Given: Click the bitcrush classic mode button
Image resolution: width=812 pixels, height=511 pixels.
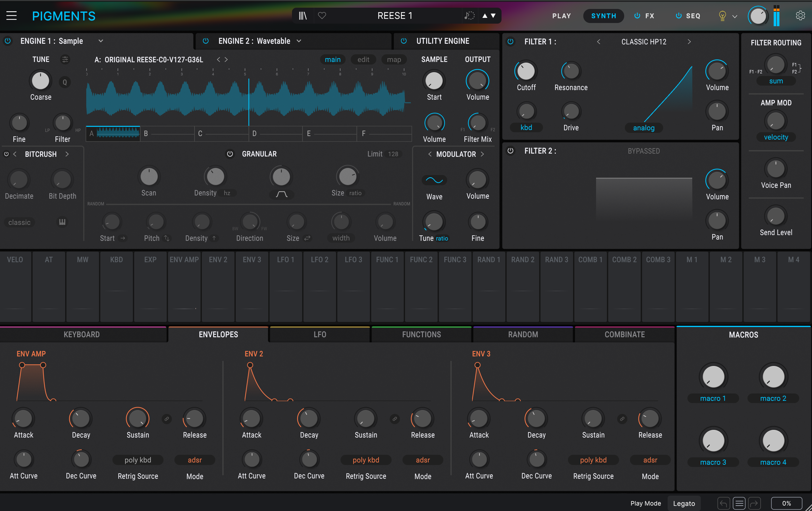Looking at the screenshot, I should [x=19, y=223].
